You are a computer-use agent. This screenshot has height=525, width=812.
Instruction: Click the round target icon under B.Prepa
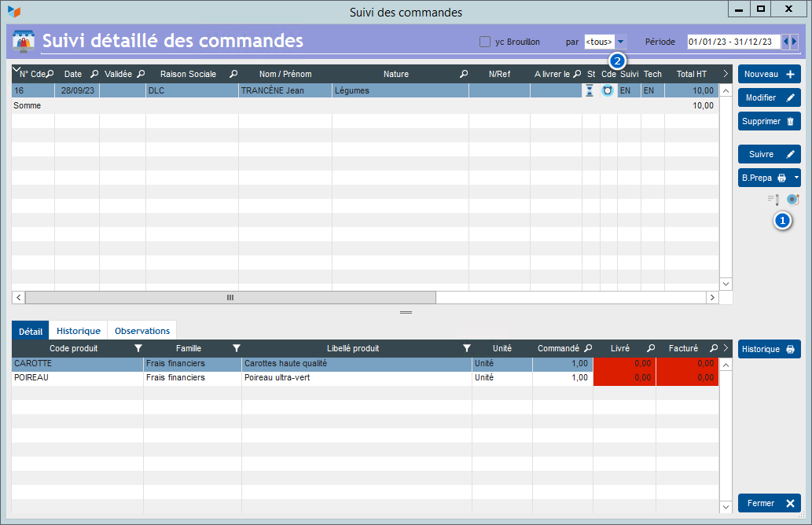point(792,200)
